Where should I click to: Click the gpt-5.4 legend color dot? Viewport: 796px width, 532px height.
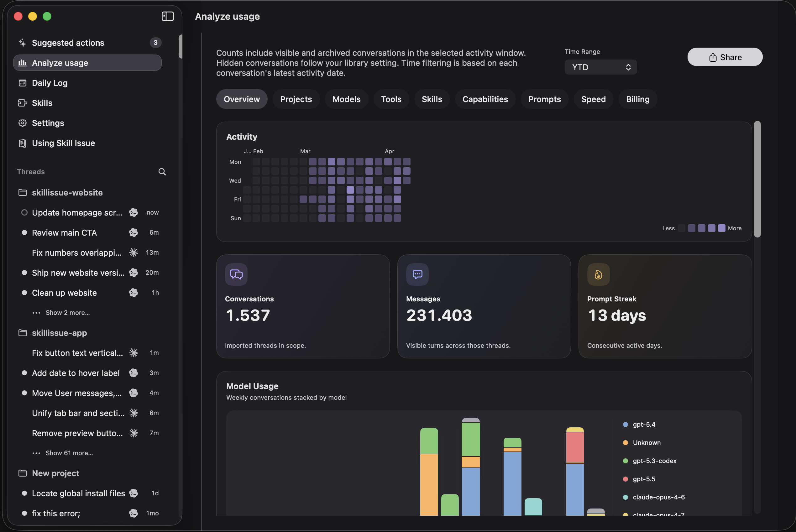coord(625,425)
